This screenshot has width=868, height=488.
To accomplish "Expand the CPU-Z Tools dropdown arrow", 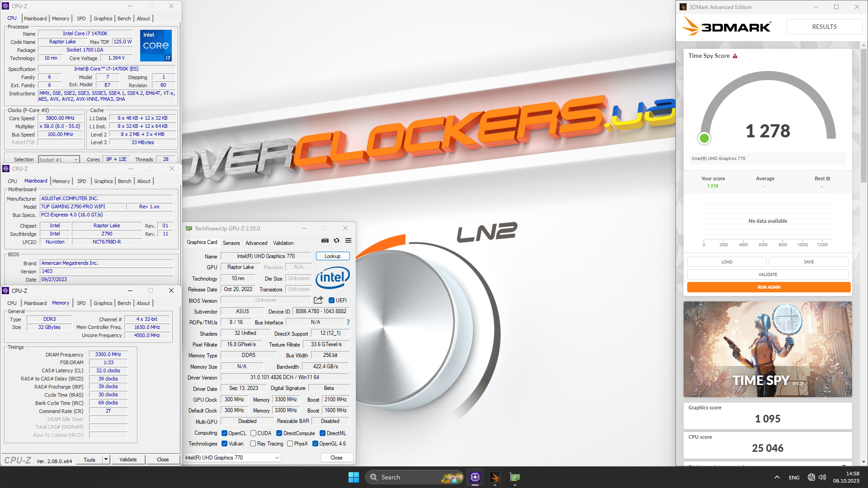I will pyautogui.click(x=106, y=460).
